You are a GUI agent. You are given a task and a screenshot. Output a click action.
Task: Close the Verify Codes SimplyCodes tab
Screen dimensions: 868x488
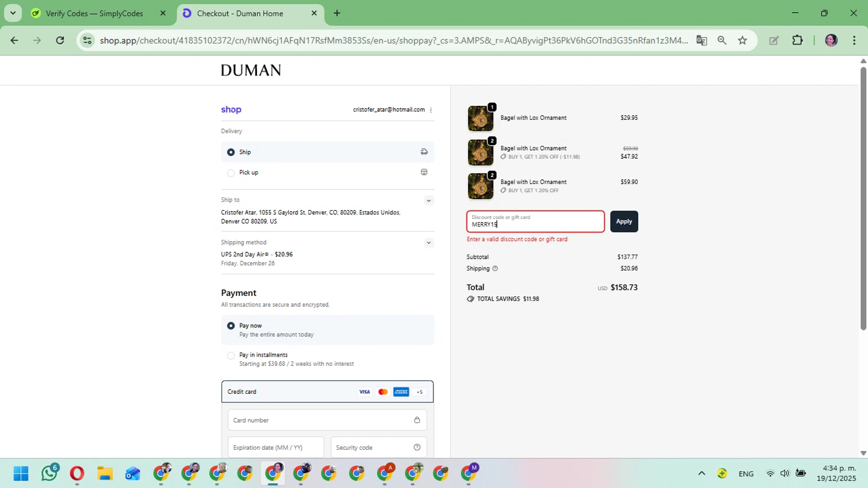tap(163, 13)
